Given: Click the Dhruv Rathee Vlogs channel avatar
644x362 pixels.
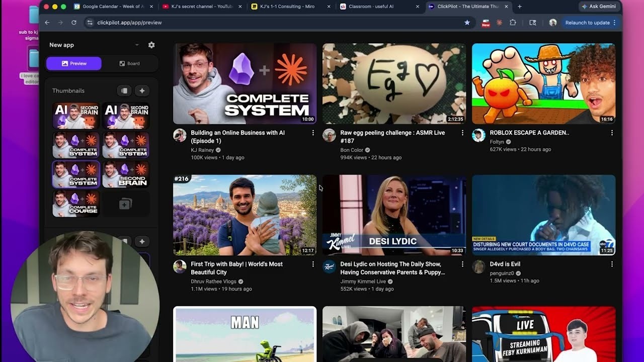Looking at the screenshot, I should 180,266.
